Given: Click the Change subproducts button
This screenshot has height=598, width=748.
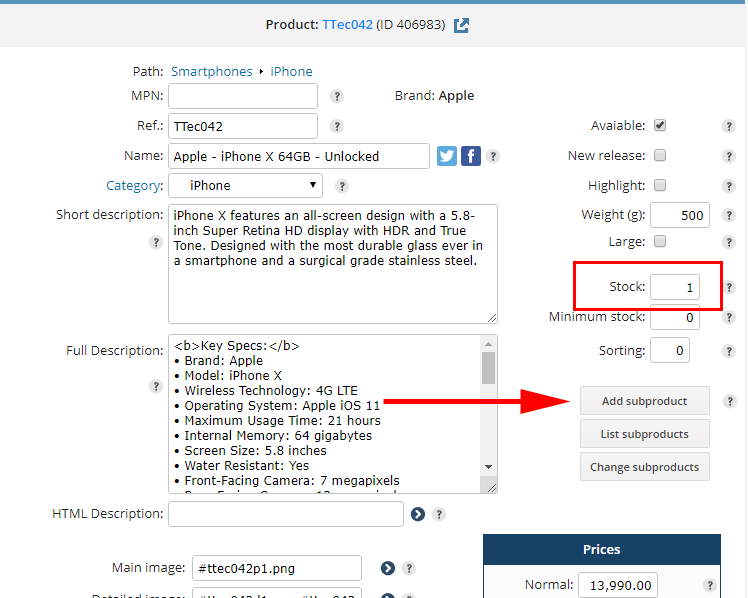Looking at the screenshot, I should pos(644,467).
